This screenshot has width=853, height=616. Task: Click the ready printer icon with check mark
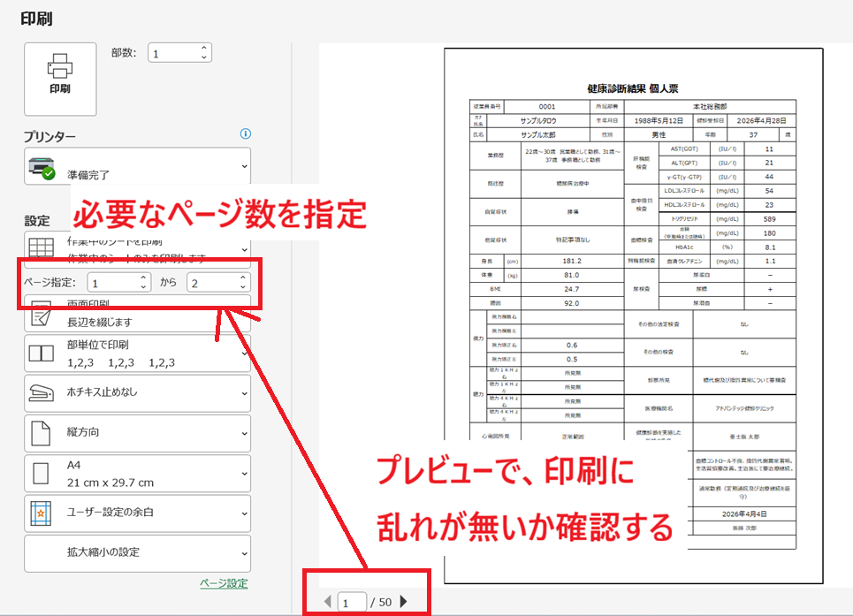42,168
